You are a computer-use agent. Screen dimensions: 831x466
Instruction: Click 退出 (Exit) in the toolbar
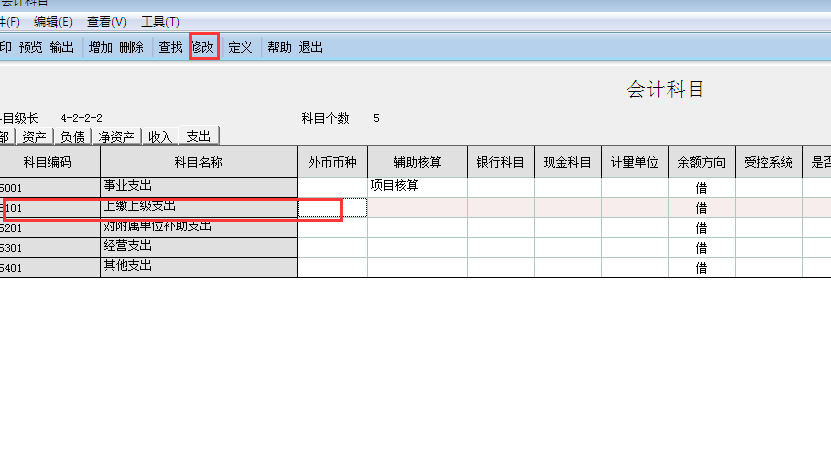pyautogui.click(x=311, y=47)
